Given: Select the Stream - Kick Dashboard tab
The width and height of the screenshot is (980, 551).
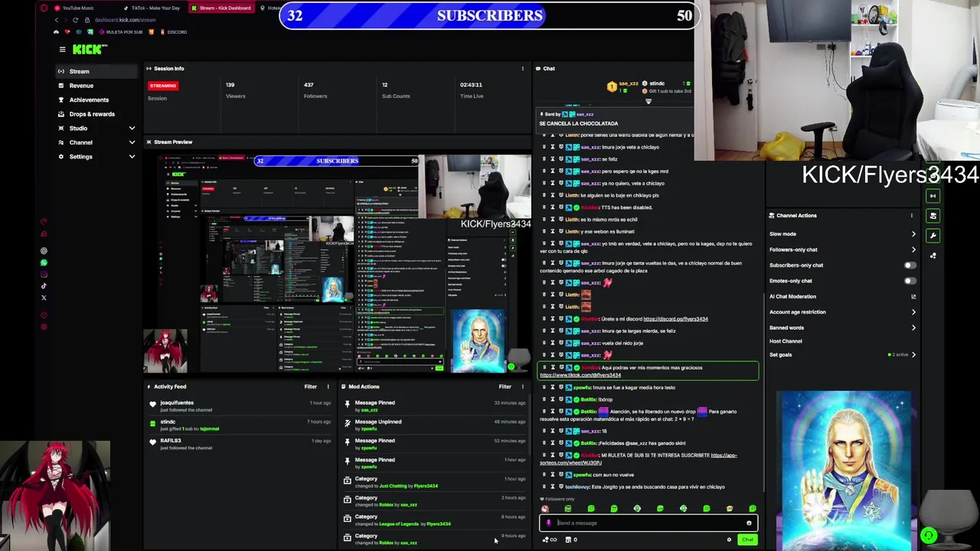Looking at the screenshot, I should tap(220, 8).
